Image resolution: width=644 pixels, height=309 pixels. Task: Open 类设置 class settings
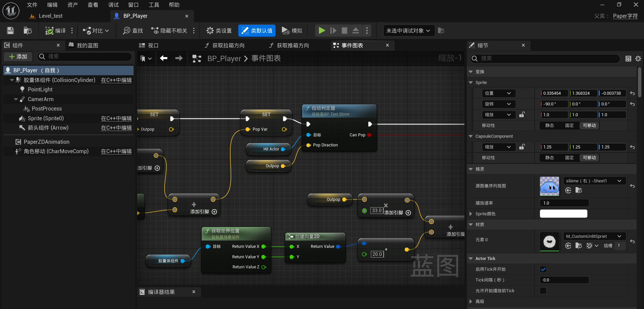click(x=219, y=31)
